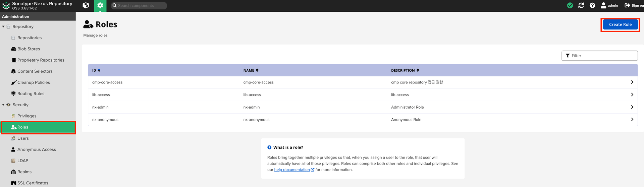
Task: Click the Cleanup Policies broom icon
Action: pyautogui.click(x=13, y=82)
